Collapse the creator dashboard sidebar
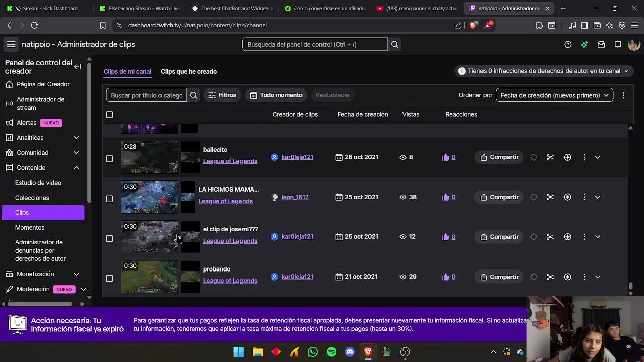Viewport: 644px width, 362px height. (x=77, y=67)
